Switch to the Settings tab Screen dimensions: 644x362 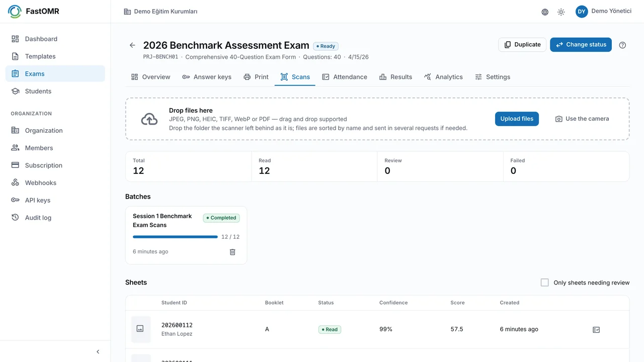click(x=493, y=77)
